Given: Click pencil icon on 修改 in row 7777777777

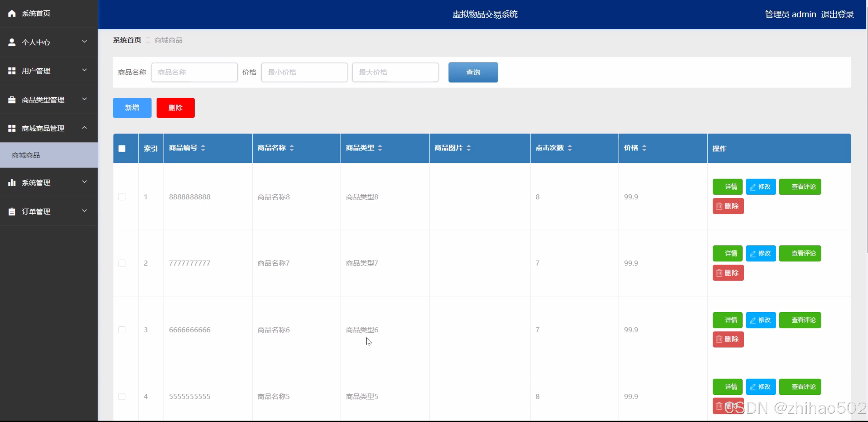Looking at the screenshot, I should click(753, 254).
